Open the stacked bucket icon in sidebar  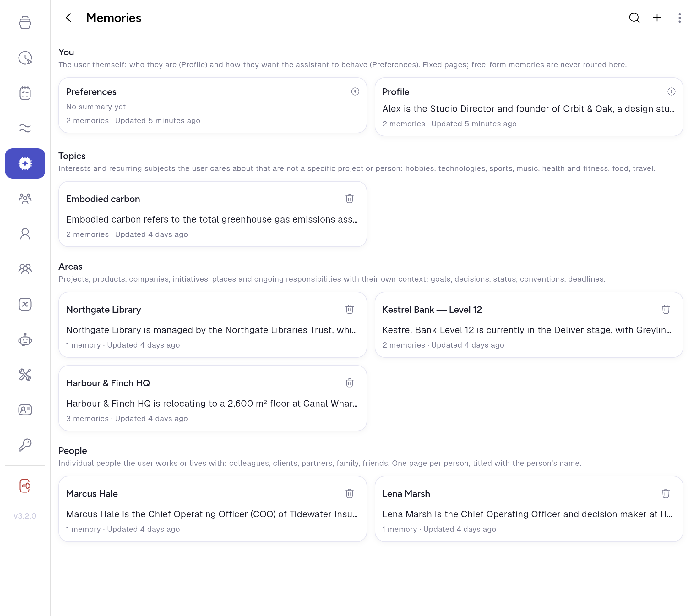tap(25, 23)
